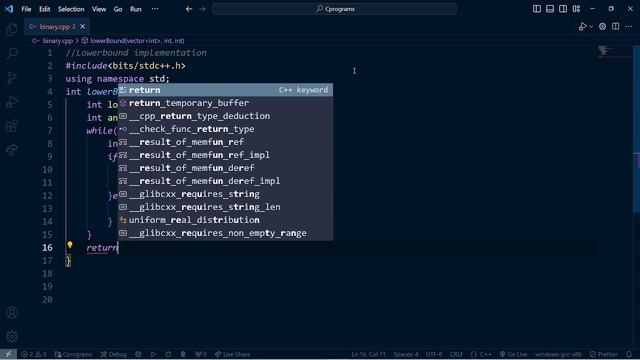Open the errors and warnings status item
The height and width of the screenshot is (360, 640).
point(34,354)
